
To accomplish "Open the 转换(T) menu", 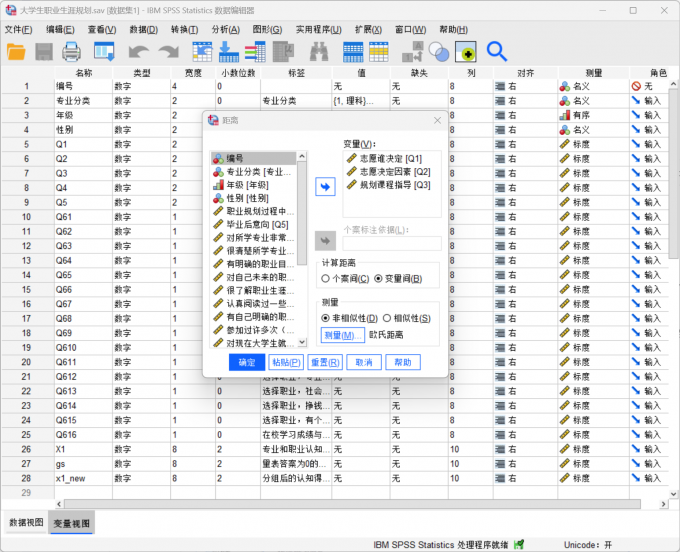I will (184, 29).
